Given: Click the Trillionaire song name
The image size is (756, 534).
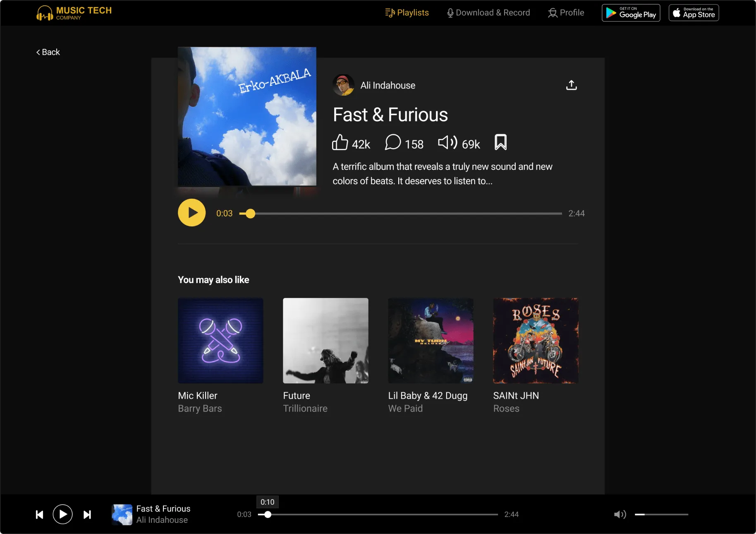Looking at the screenshot, I should coord(305,409).
